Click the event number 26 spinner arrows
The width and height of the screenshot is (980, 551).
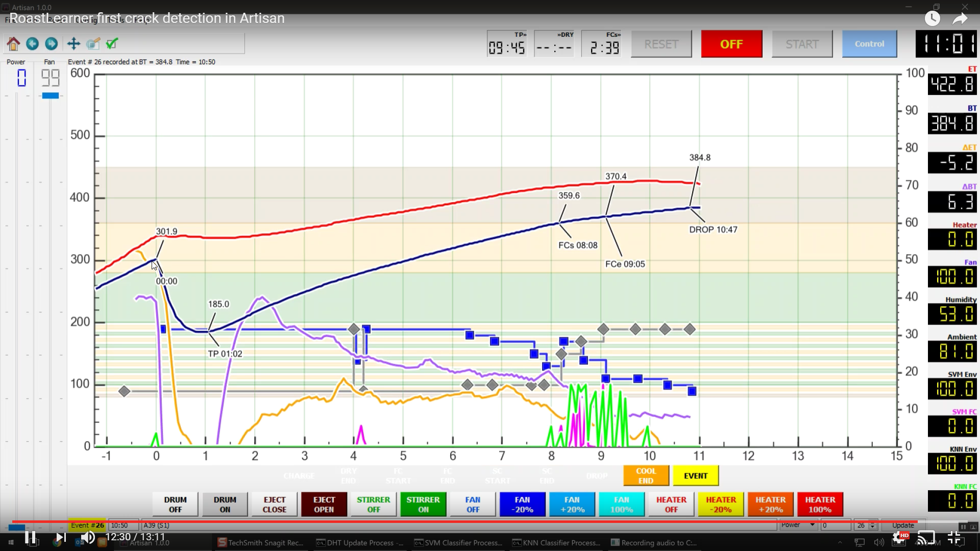pos(872,525)
